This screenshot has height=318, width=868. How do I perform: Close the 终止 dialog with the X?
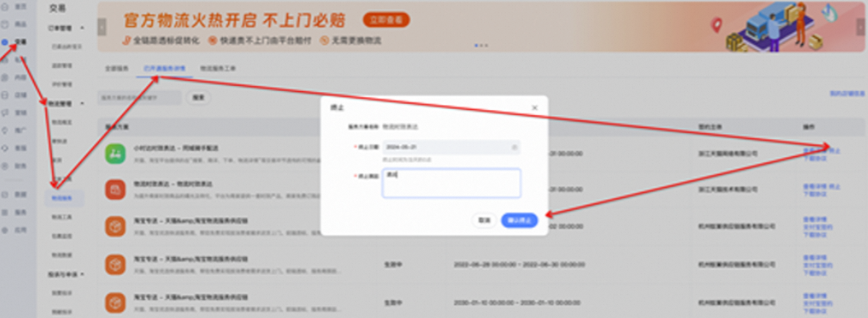pos(534,107)
